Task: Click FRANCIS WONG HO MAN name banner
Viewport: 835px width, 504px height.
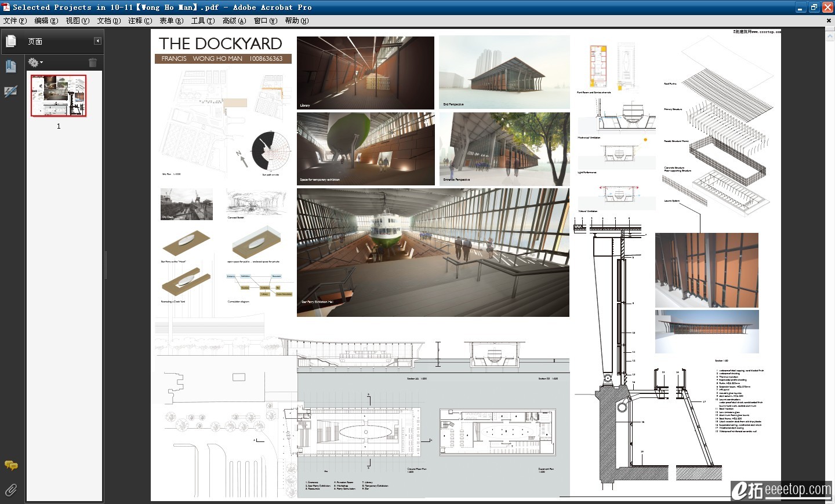Action: [x=223, y=59]
